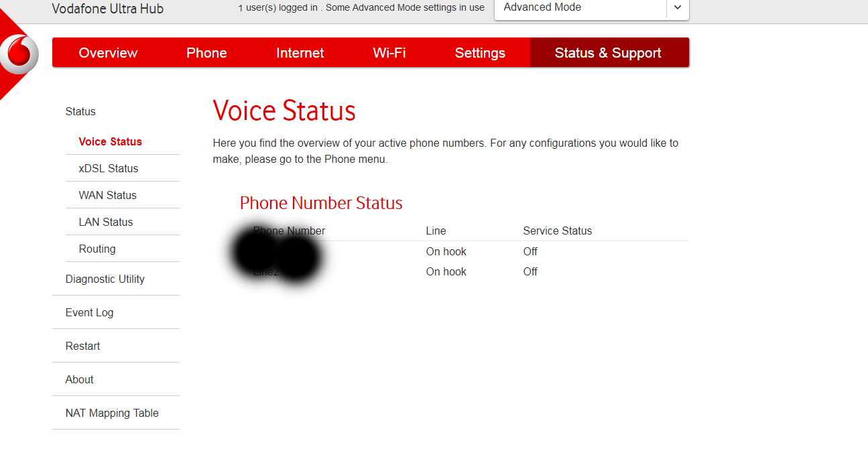
Task: Open LAN Status in sidebar
Action: [106, 222]
